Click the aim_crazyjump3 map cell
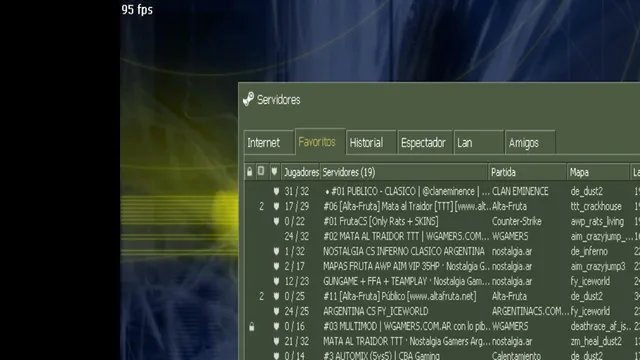The image size is (640, 360). (x=598, y=267)
